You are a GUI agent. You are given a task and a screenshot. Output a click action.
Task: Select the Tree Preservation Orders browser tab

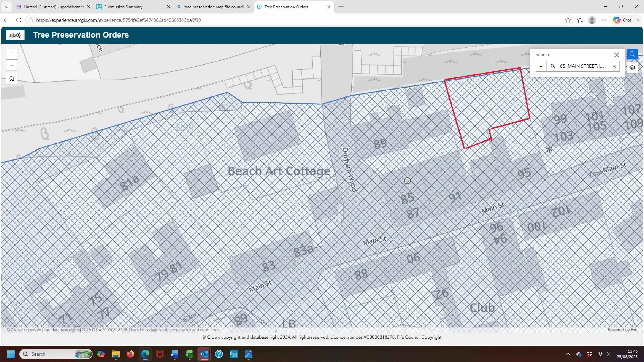(294, 7)
